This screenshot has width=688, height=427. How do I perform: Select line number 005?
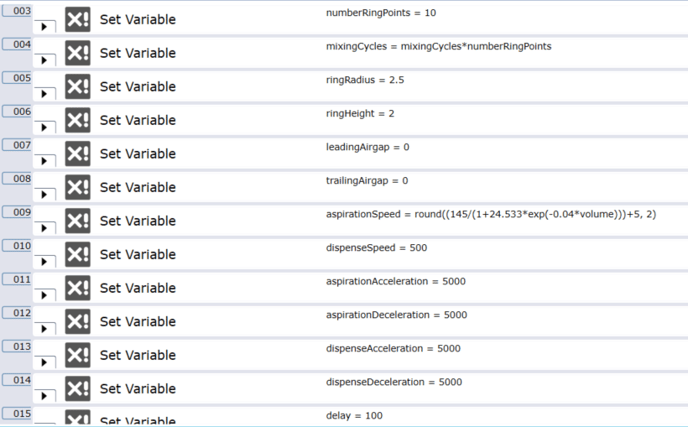click(17, 78)
